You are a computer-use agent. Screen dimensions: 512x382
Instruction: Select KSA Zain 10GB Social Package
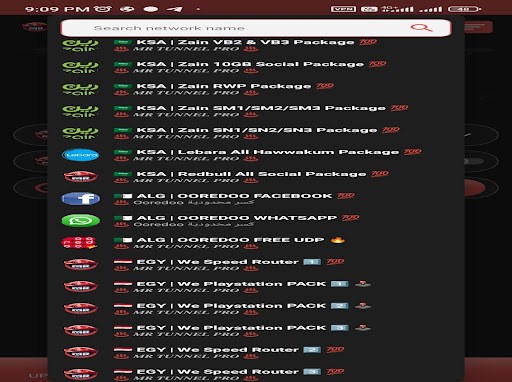click(x=256, y=67)
